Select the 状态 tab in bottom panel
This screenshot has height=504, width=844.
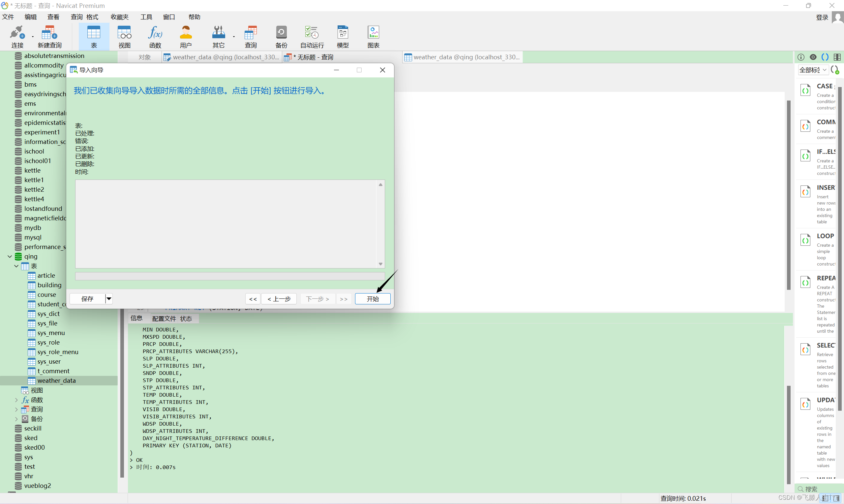pos(187,318)
